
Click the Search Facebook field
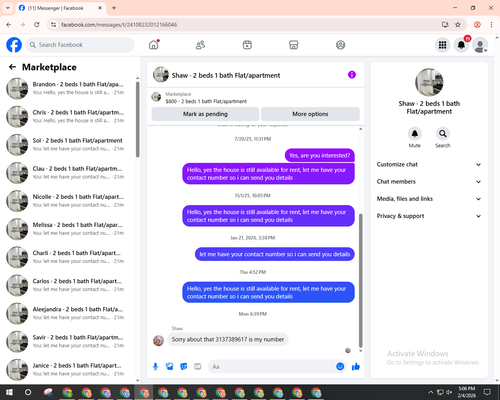point(80,45)
